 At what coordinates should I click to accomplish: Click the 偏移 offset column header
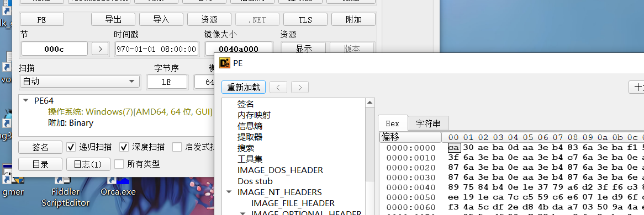[410, 137]
